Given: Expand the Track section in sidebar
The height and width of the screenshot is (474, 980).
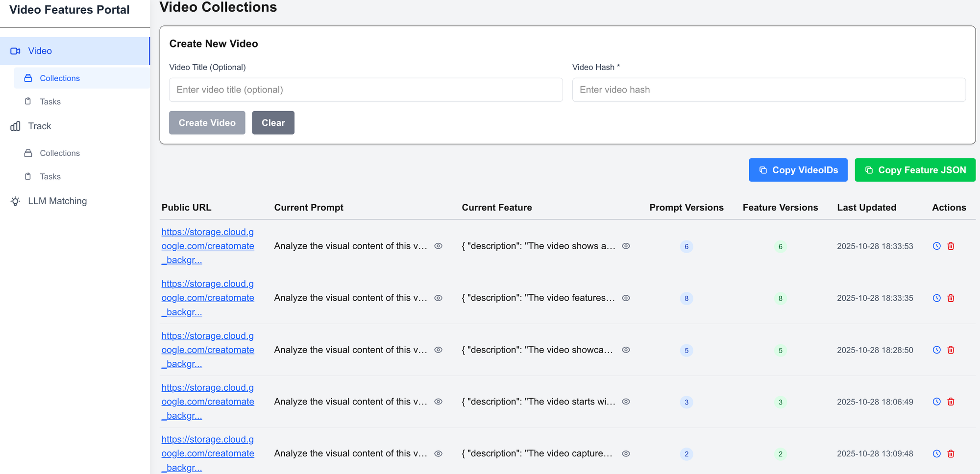Looking at the screenshot, I should tap(39, 126).
